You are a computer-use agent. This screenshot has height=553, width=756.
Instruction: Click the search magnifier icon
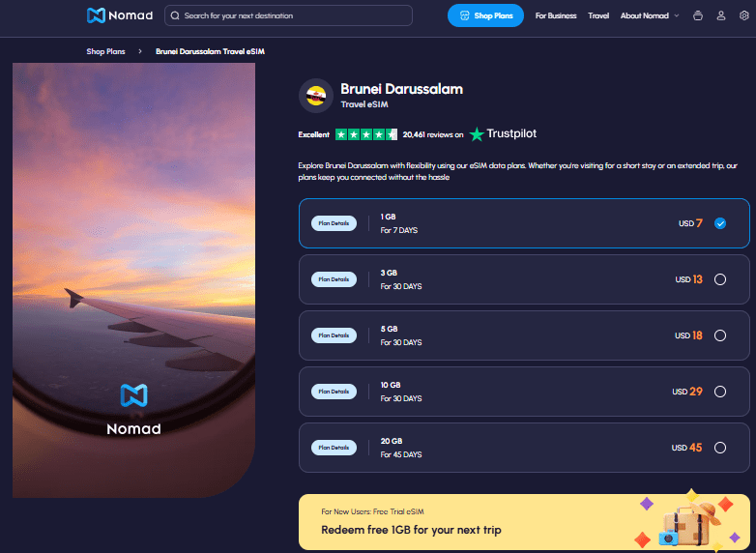(x=175, y=15)
